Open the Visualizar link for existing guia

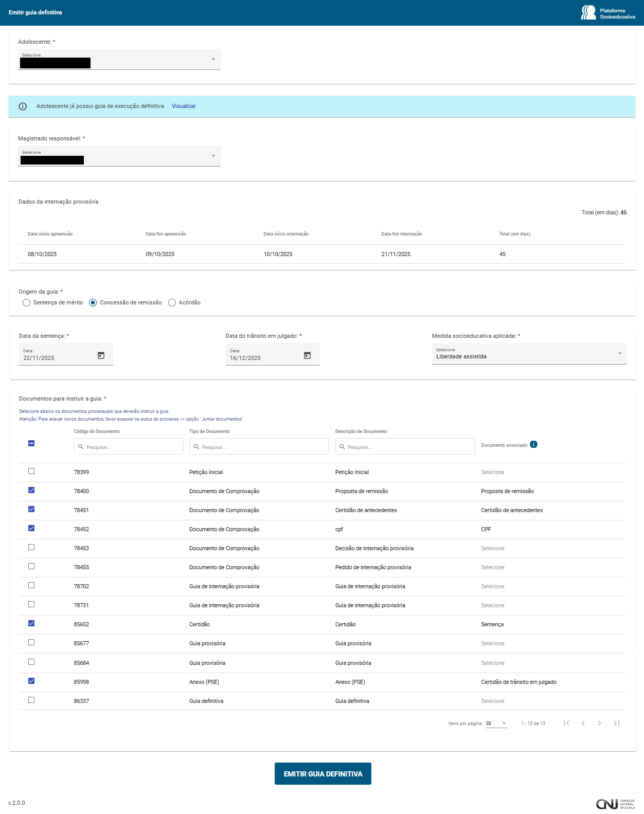pos(184,106)
